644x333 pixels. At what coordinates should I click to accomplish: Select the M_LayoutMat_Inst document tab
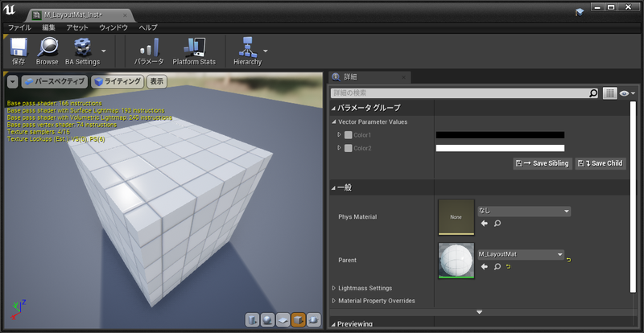[x=79, y=15]
